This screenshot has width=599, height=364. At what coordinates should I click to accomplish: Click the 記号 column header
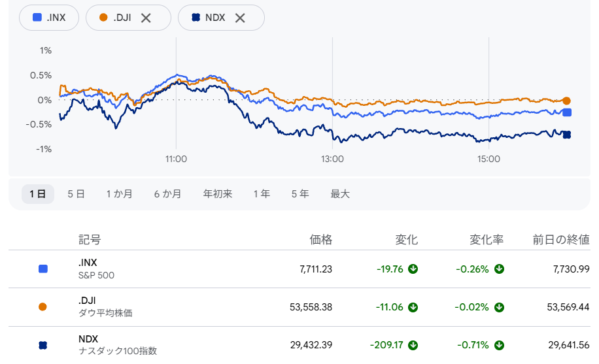tap(90, 239)
